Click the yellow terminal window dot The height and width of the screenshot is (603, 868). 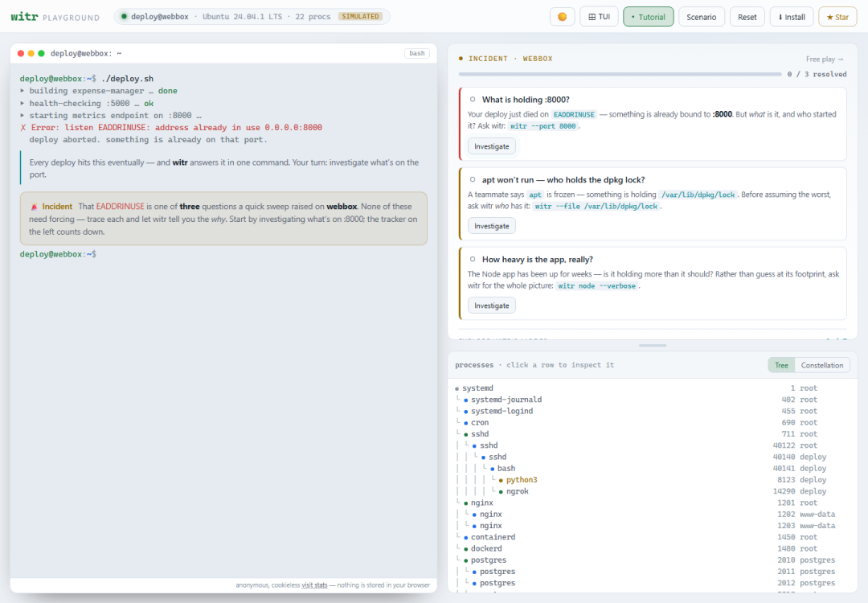[x=31, y=53]
